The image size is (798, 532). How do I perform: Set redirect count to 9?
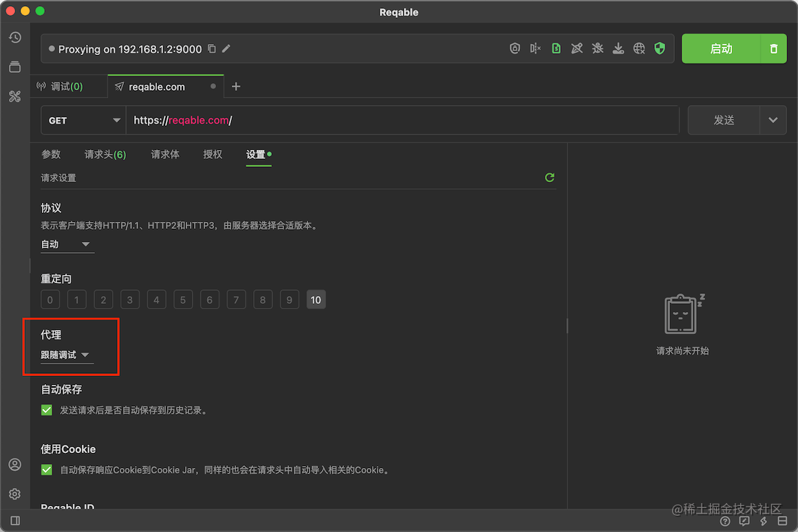[x=289, y=300]
